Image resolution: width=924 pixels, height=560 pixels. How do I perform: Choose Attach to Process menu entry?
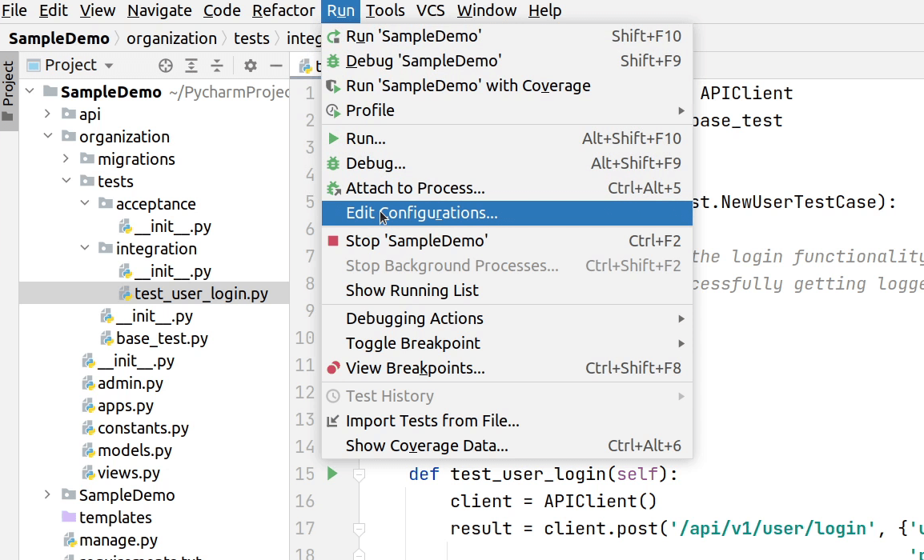tap(415, 188)
